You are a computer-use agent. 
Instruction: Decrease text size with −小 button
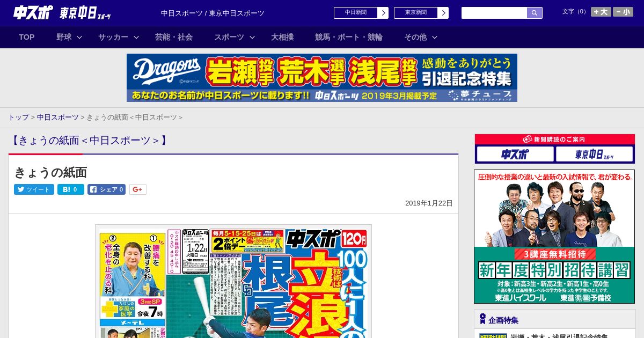[x=623, y=12]
